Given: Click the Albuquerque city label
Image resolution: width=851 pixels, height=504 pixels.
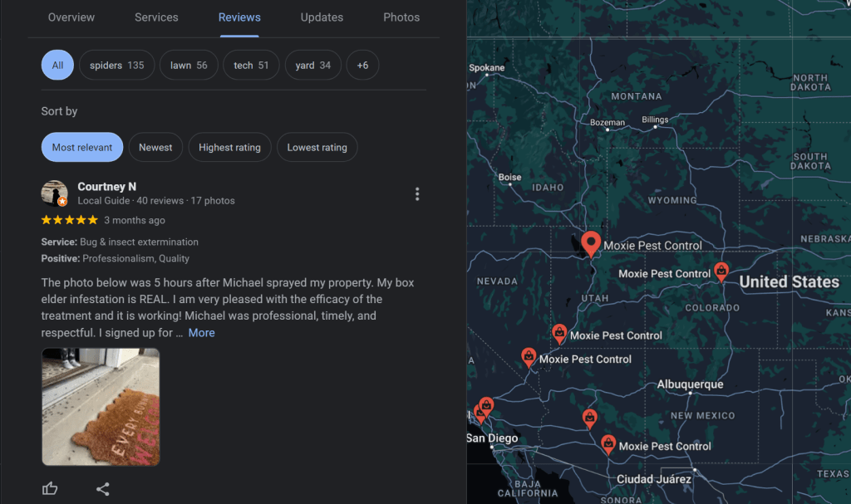Looking at the screenshot, I should click(691, 384).
